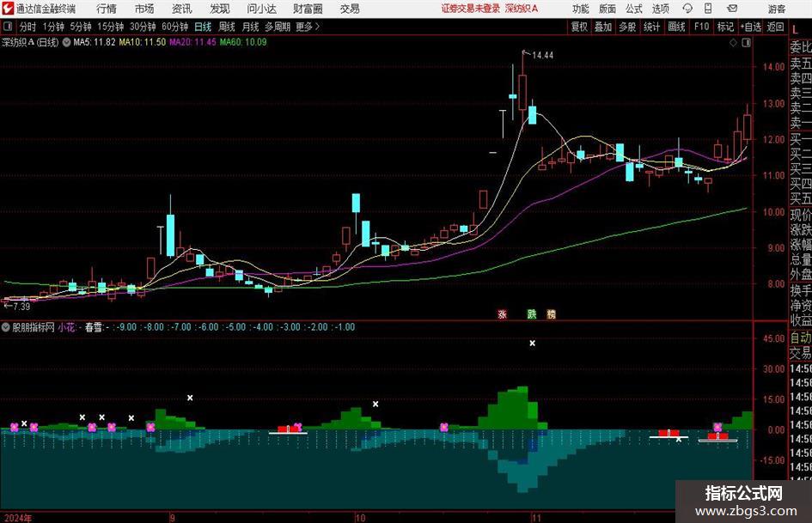The width and height of the screenshot is (812, 523).
Task: Open the 行情 menu
Action: (107, 9)
